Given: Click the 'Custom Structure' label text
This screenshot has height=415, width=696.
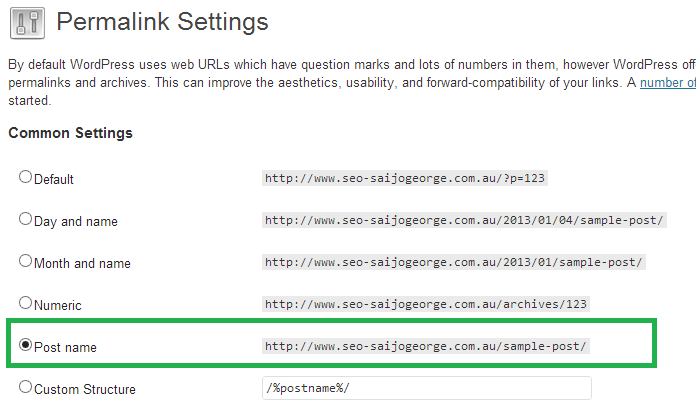Looking at the screenshot, I should pyautogui.click(x=84, y=389).
